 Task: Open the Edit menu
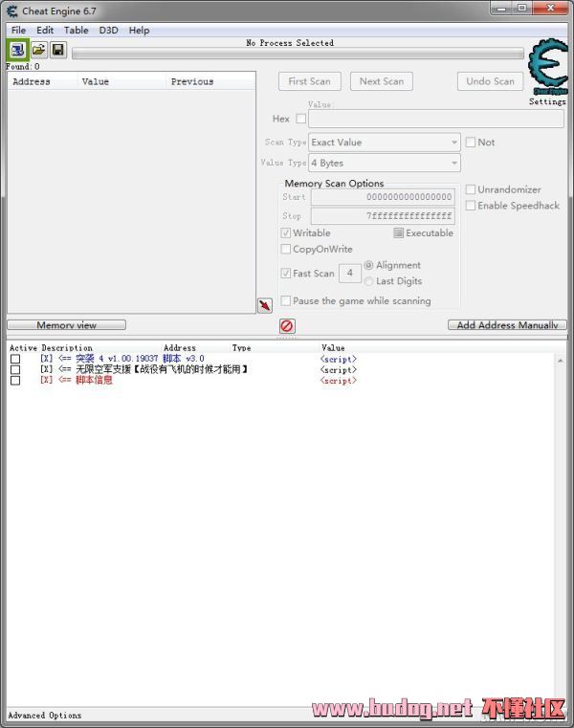(x=45, y=31)
